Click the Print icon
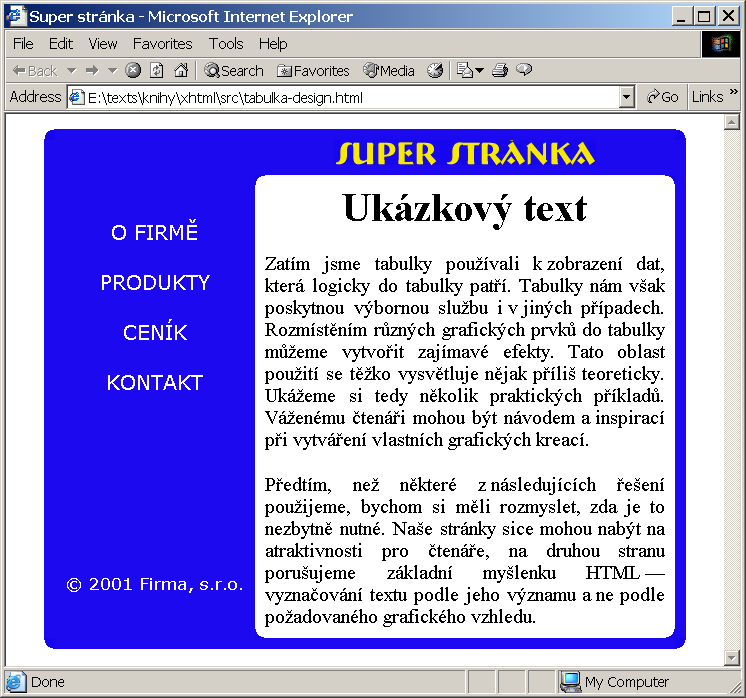This screenshot has height=698, width=746. pos(500,70)
